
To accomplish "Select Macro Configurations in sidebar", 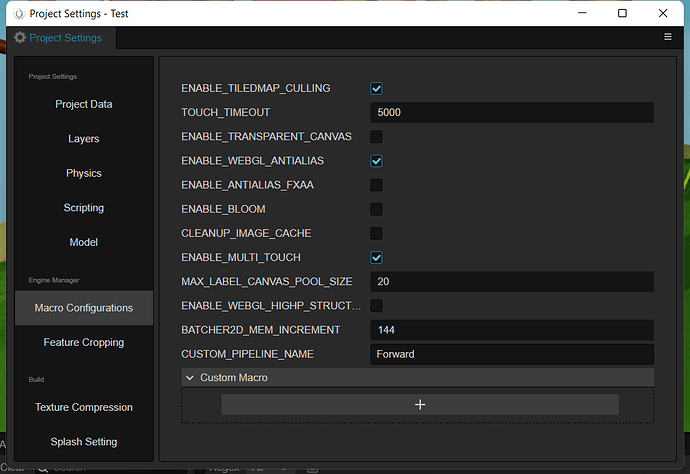I will 84,308.
